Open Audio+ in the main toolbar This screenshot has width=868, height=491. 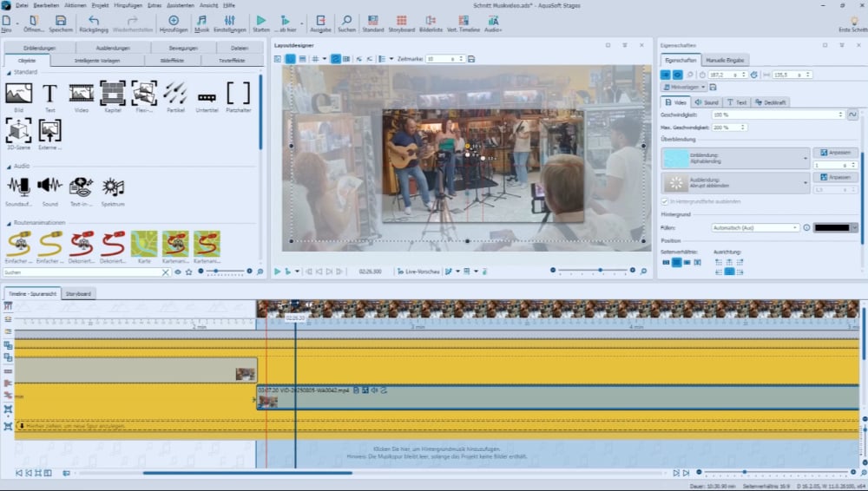pyautogui.click(x=493, y=22)
